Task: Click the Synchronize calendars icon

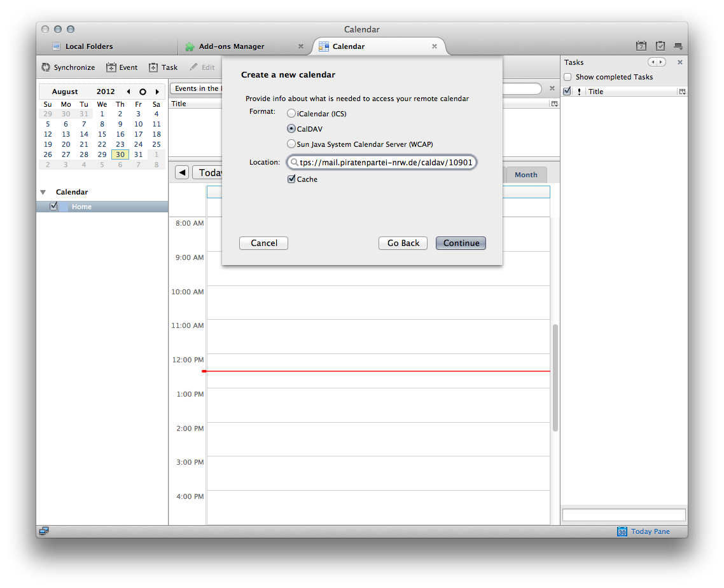Action: [46, 67]
